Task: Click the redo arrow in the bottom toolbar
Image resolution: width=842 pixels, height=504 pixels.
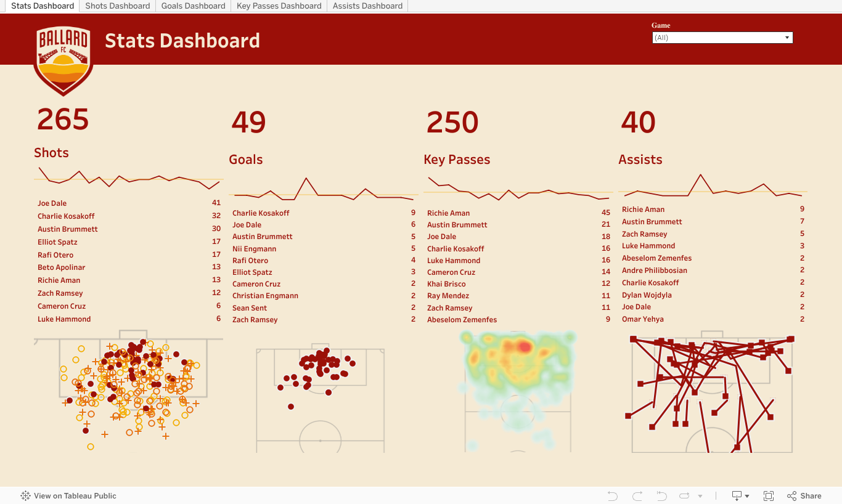Action: (x=637, y=496)
